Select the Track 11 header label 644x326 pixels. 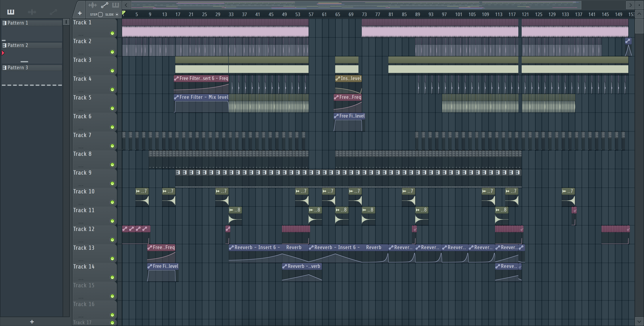tap(84, 210)
